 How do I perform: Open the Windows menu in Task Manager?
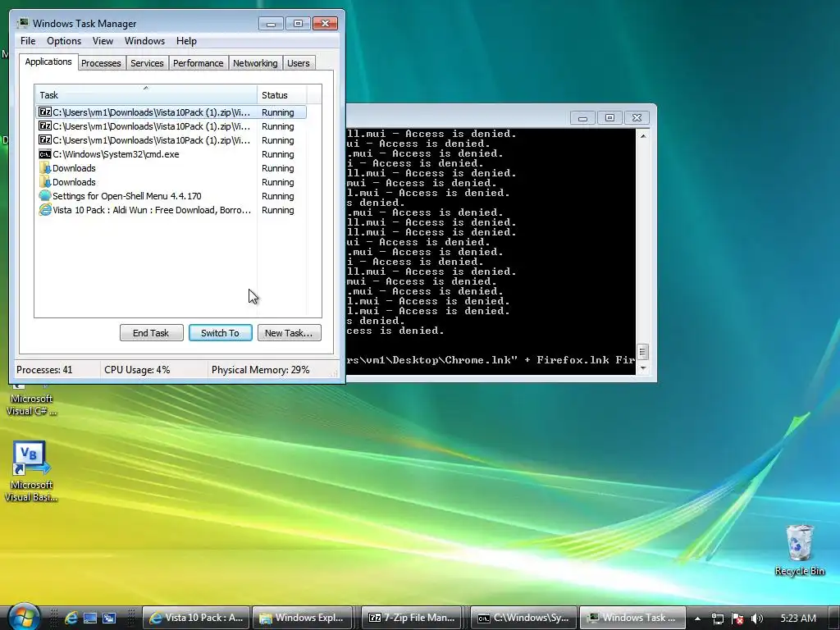pyautogui.click(x=144, y=41)
